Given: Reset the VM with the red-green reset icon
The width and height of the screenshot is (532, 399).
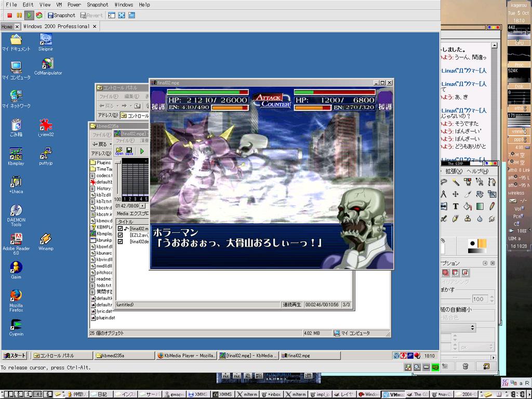Looking at the screenshot, I should pos(39,15).
